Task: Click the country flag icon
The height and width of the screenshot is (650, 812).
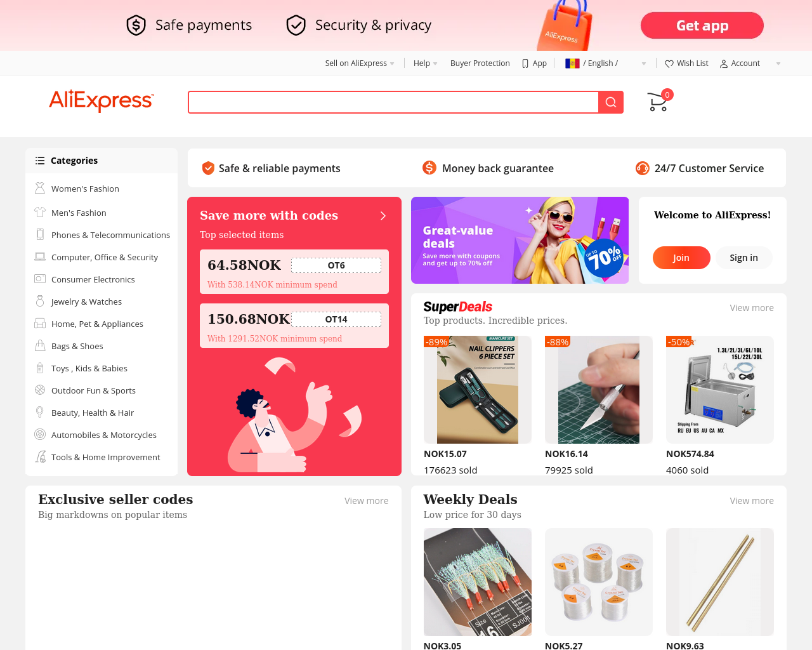Action: click(x=572, y=63)
